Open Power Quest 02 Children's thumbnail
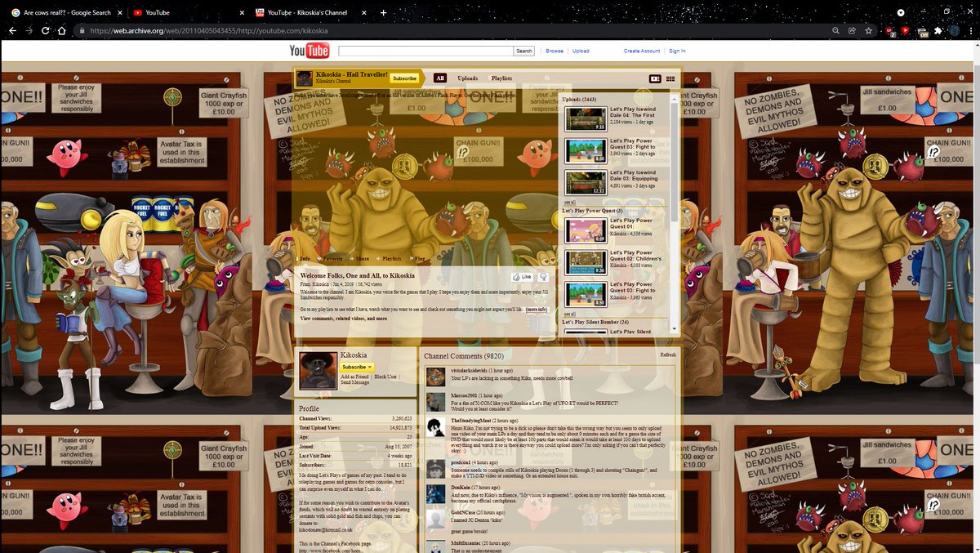 click(586, 262)
